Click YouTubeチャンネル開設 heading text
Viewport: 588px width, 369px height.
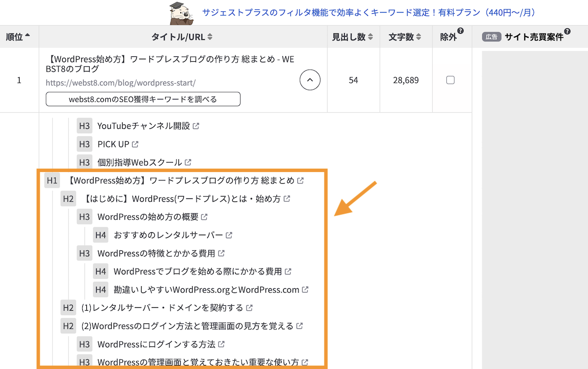coord(144,126)
